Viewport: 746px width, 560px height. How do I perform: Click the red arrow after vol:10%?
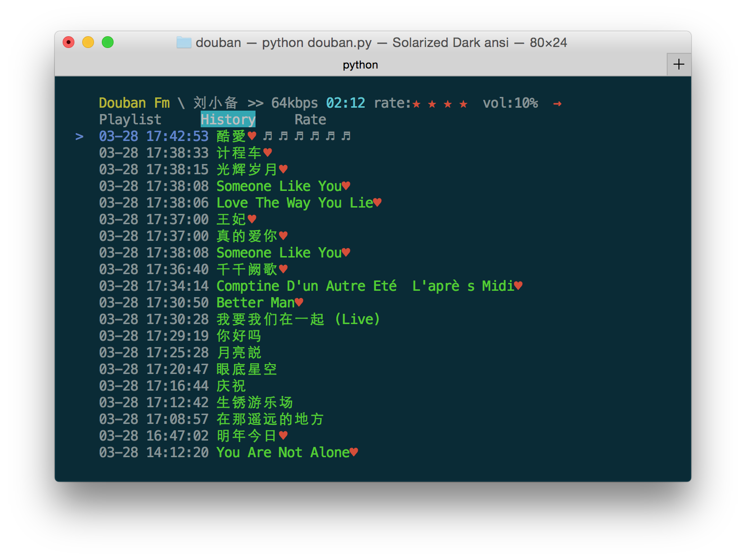557,104
